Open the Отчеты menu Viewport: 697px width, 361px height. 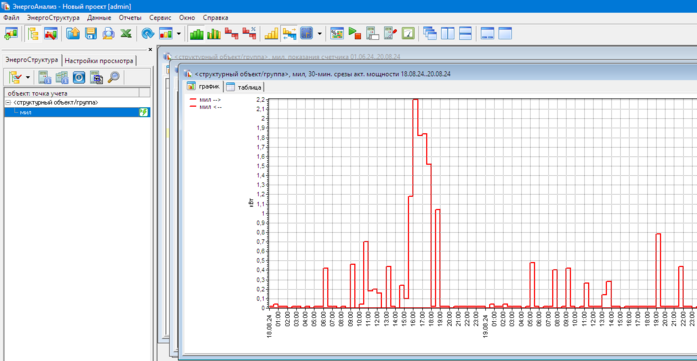pyautogui.click(x=130, y=18)
